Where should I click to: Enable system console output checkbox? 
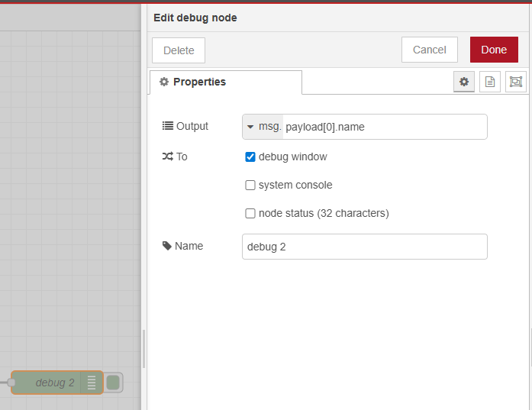[250, 185]
